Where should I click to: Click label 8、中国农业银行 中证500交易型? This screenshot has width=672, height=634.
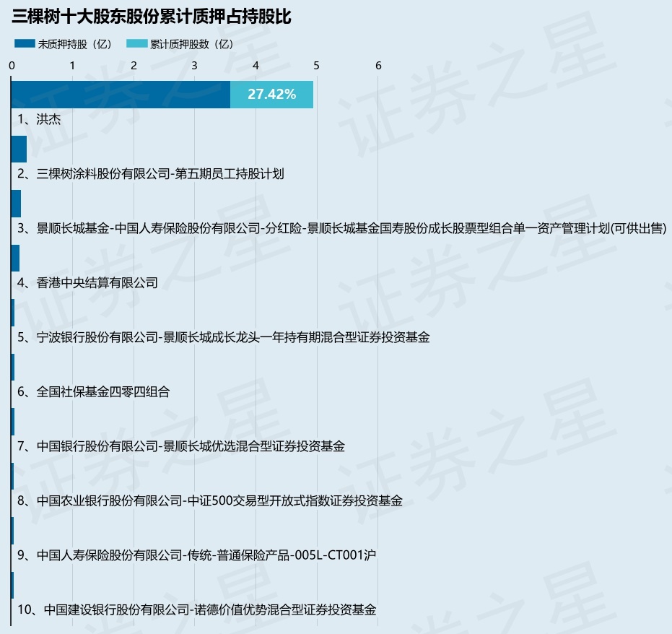(x=210, y=500)
